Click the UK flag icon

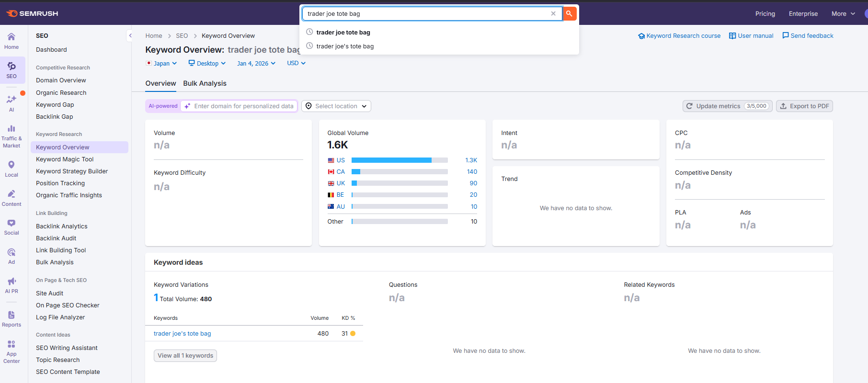(331, 183)
